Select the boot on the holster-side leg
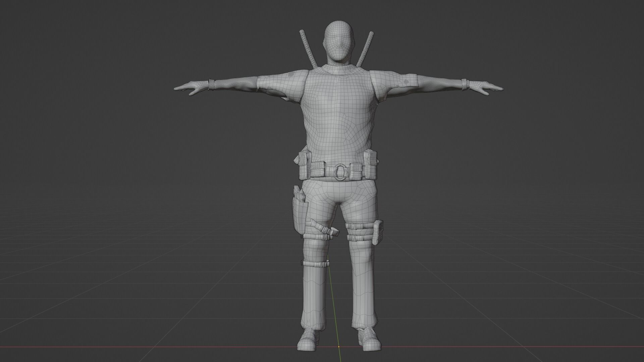644x362 pixels. pyautogui.click(x=308, y=339)
